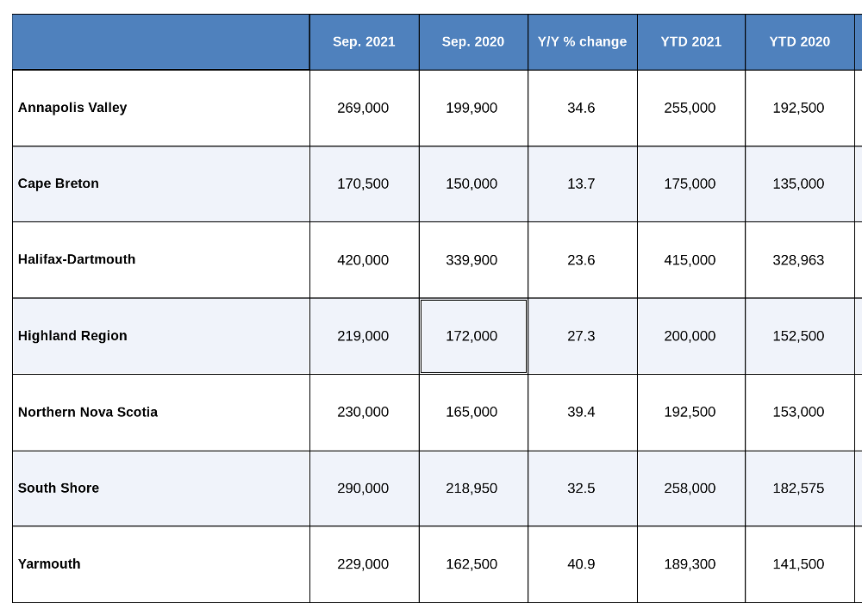
Task: Click the cell showing 328,963
Action: 799,260
